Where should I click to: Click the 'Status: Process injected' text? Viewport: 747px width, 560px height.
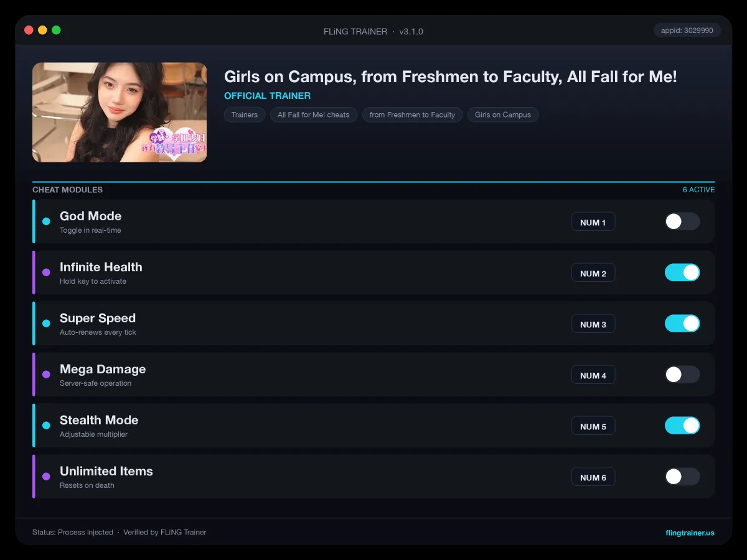click(73, 533)
